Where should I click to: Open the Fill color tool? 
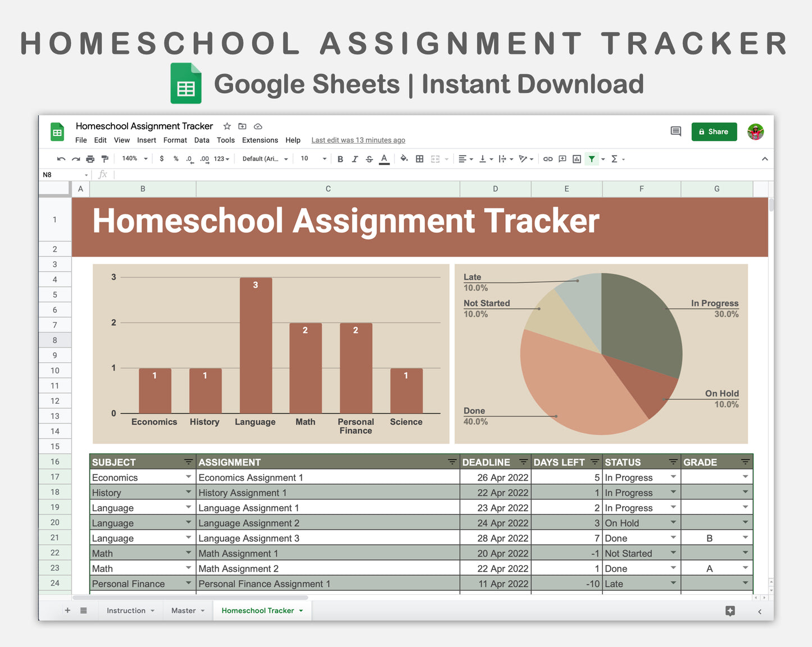point(404,158)
